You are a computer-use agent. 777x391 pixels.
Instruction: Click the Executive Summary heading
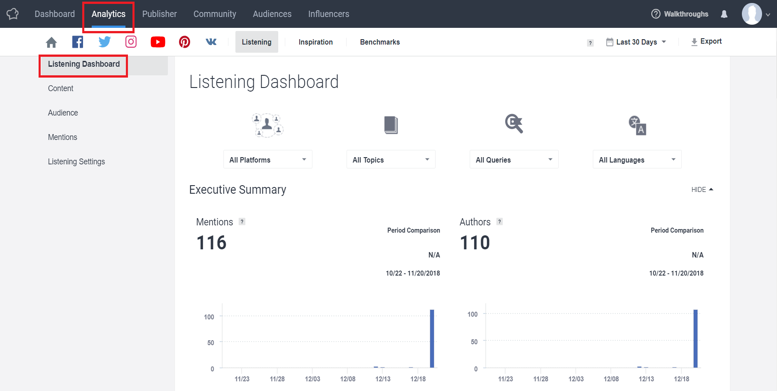(x=238, y=190)
